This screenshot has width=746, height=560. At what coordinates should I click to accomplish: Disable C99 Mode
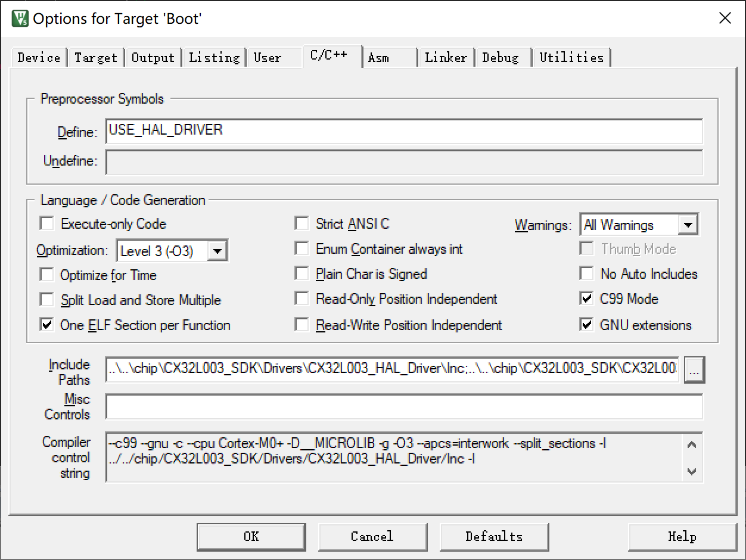coord(586,299)
